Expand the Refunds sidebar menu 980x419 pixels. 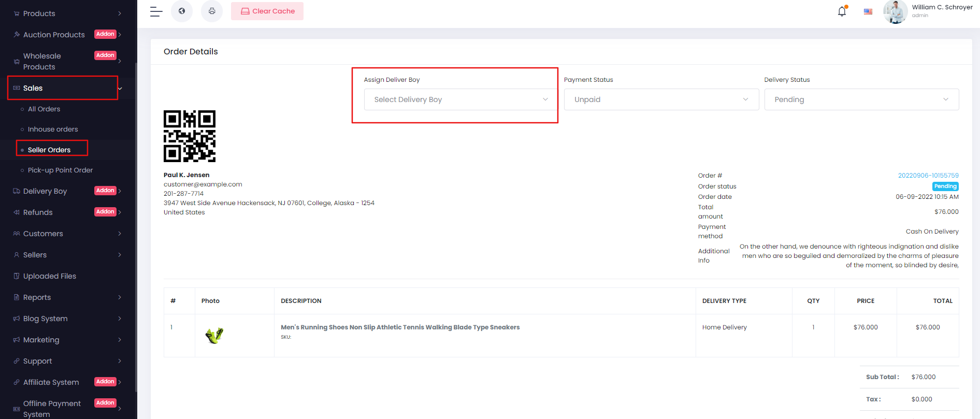tap(68, 212)
